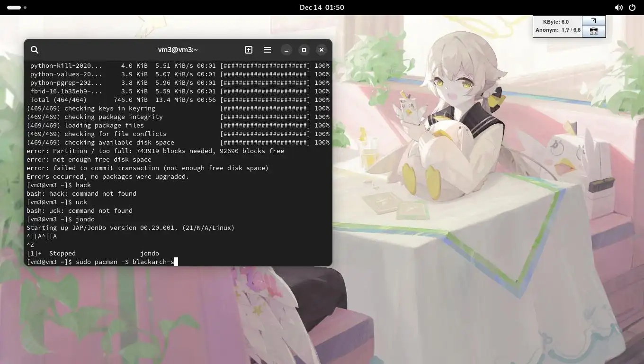Viewport: 644px width, 364px height.
Task: Minimize the vm3@vm3 terminal window
Action: click(286, 50)
